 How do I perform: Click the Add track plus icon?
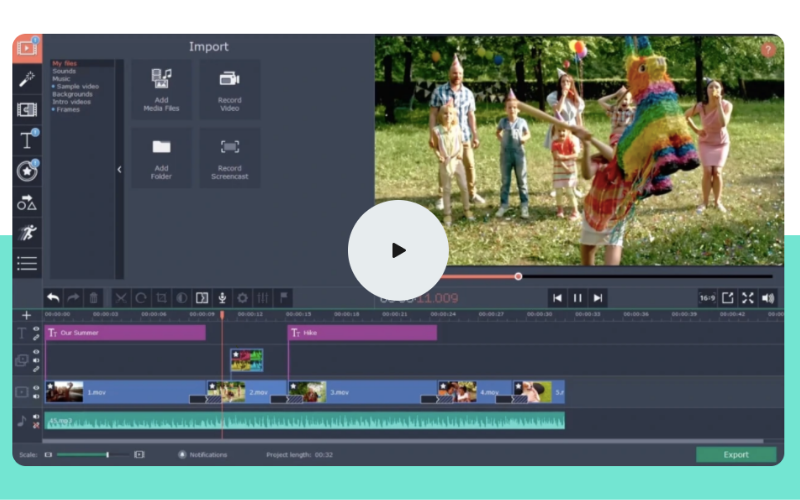click(x=27, y=315)
